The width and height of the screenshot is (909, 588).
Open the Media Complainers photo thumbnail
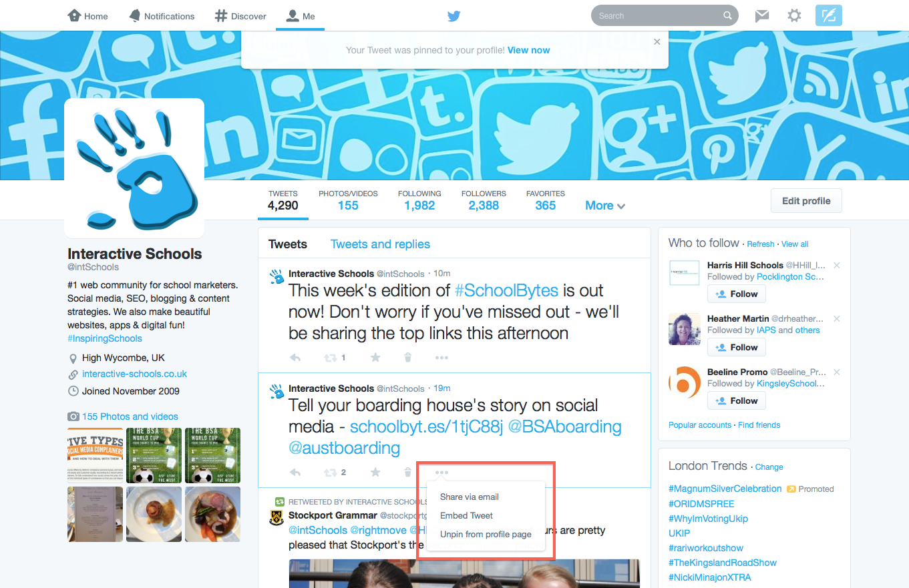pyautogui.click(x=96, y=456)
